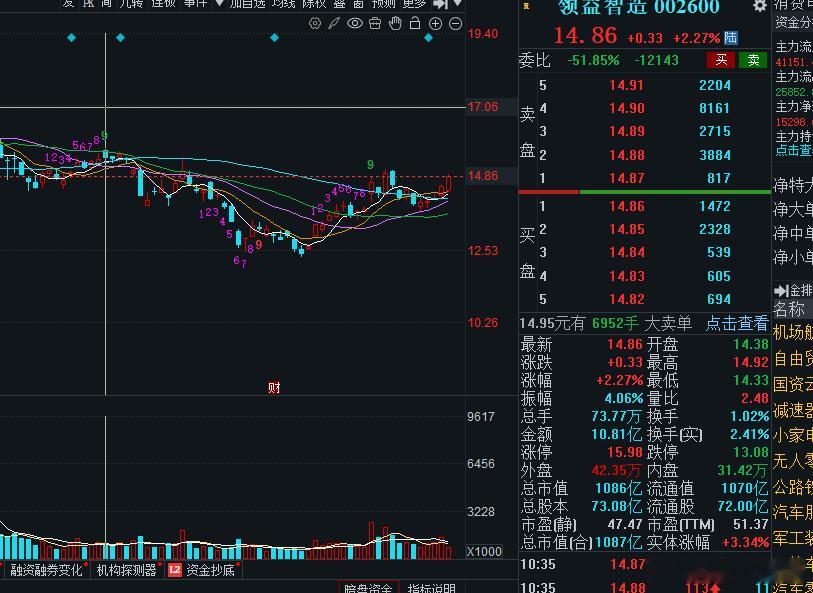Viewport: 813px width, 593px height.
Task: Zoom out chart with minus icon
Action: click(x=455, y=23)
